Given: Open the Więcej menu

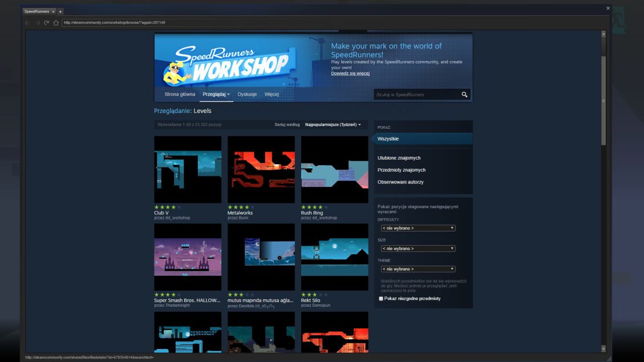Looking at the screenshot, I should click(x=272, y=94).
